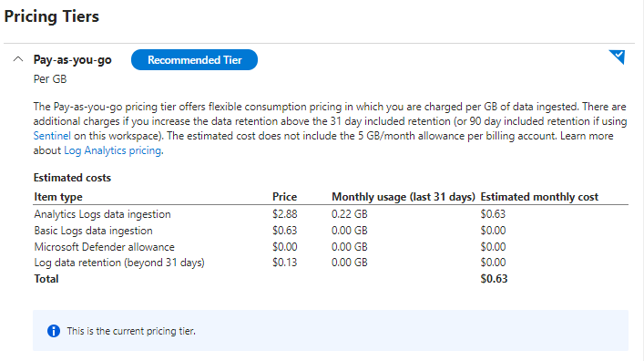Click the Estimated monthly cost header
The width and height of the screenshot is (644, 361).
pyautogui.click(x=539, y=197)
